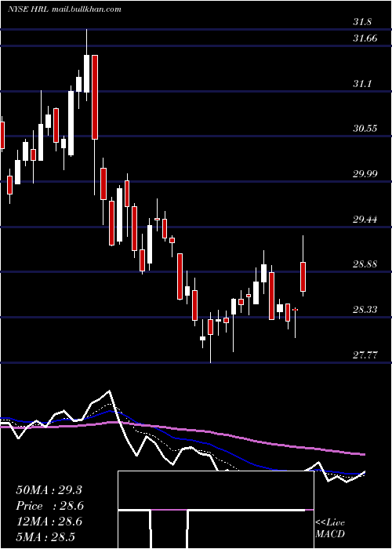Screen dimensions: 392x549
Task: Click the 31.66 price level label
Action: [x=365, y=38]
